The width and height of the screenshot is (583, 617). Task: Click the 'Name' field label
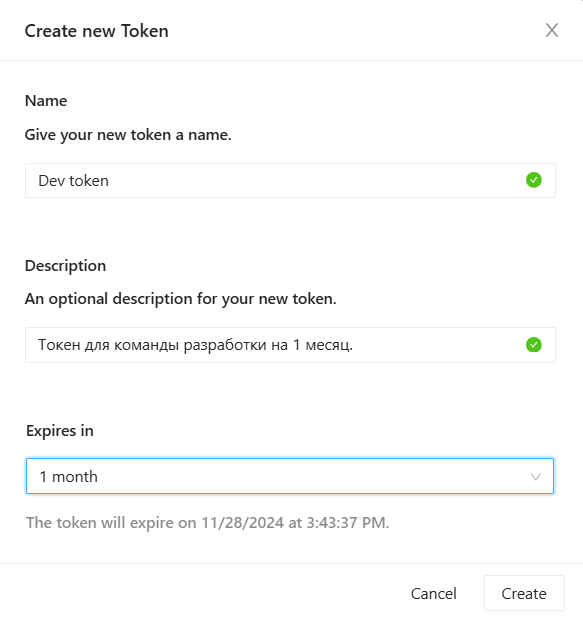tap(46, 101)
